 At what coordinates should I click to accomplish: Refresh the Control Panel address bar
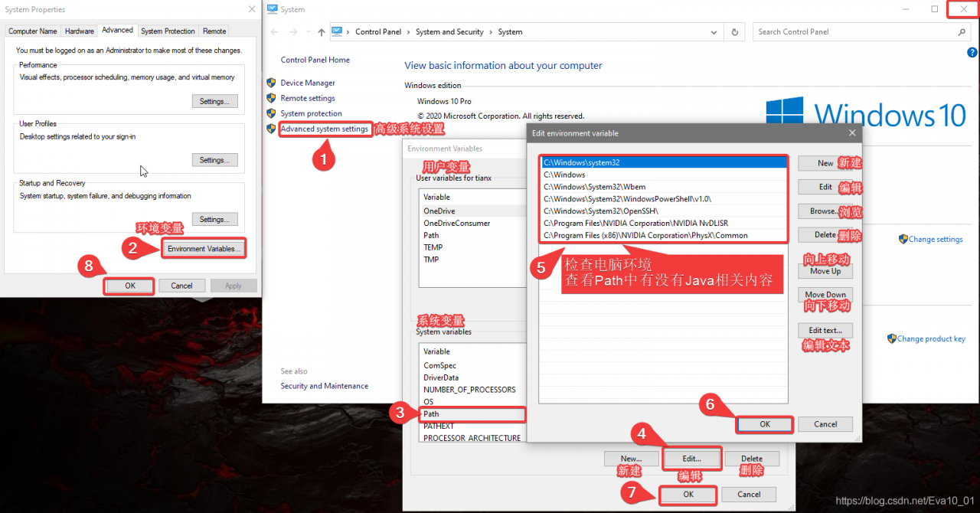[735, 32]
